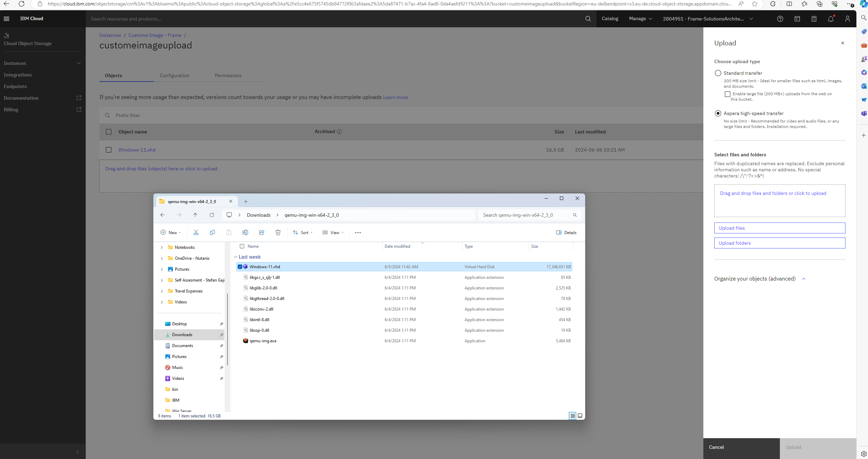Delete the selected file via the trash icon
This screenshot has width=868, height=459.
click(278, 232)
